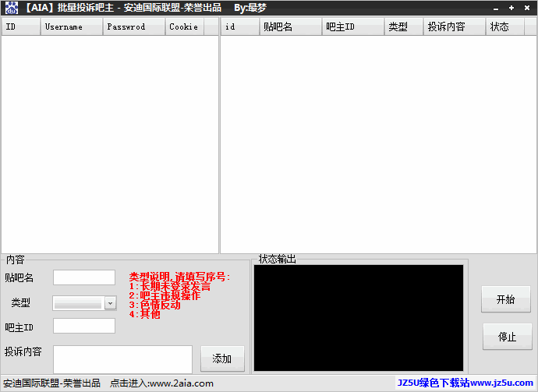Close the window with the X button
Viewport: 538px width, 392px height.
(526, 8)
